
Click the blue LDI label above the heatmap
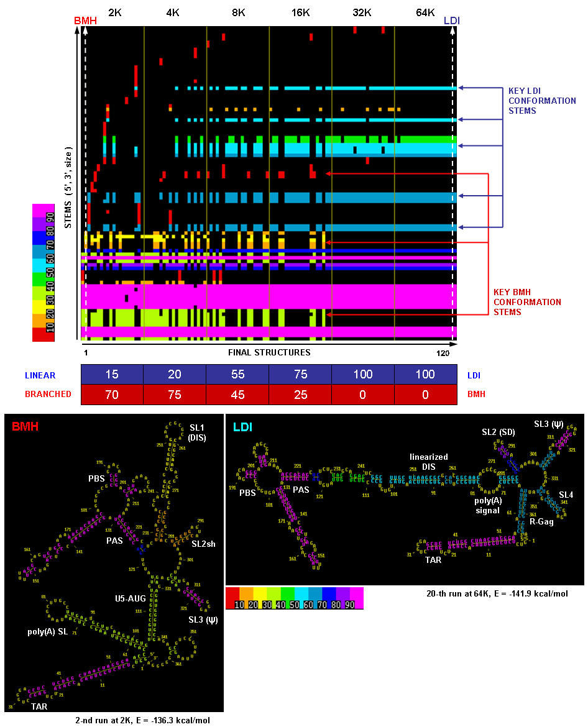pyautogui.click(x=452, y=21)
